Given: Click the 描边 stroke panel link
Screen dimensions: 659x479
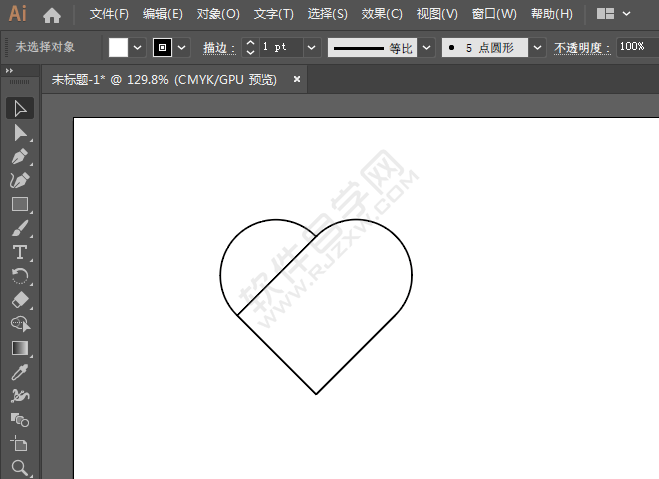Looking at the screenshot, I should point(218,47).
